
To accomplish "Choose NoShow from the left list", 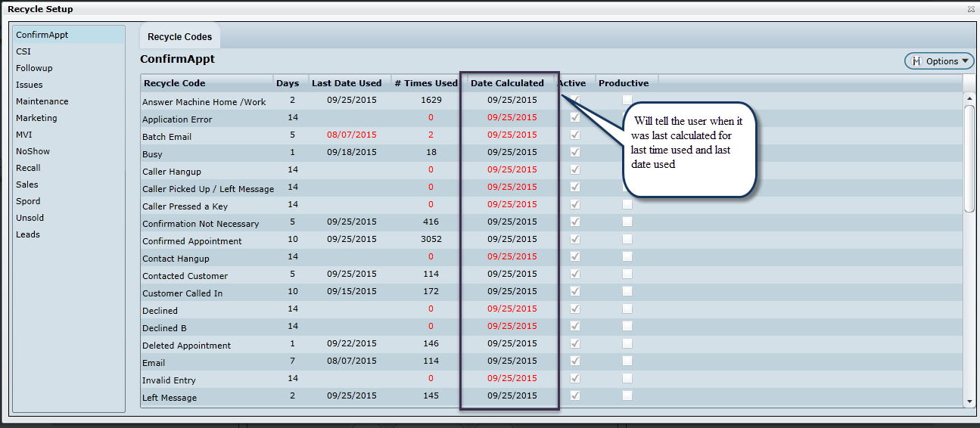I will [x=33, y=151].
